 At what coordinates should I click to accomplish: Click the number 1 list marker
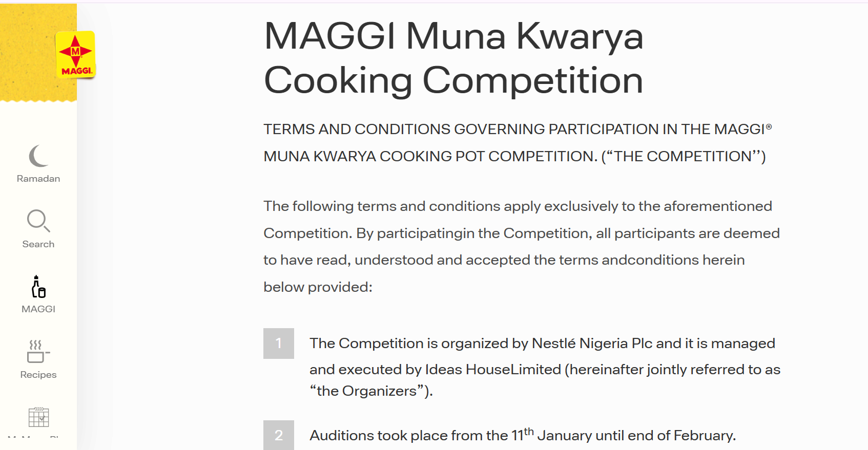coord(279,344)
